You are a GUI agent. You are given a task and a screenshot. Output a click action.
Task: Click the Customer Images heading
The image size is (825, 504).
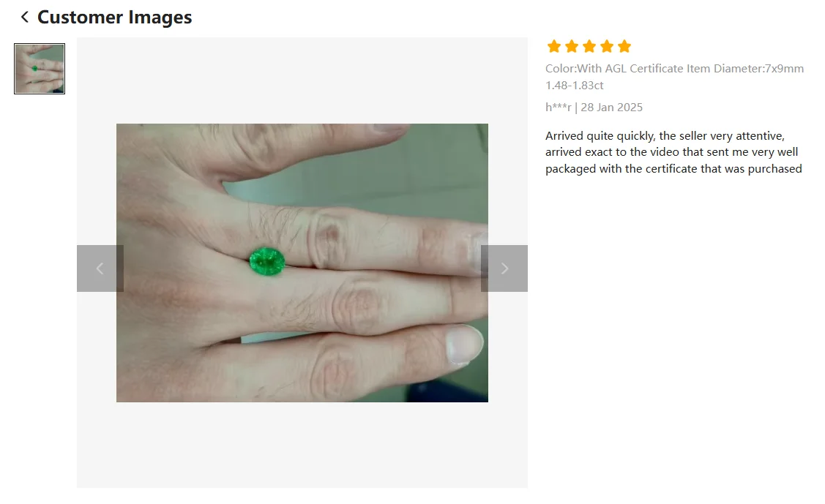[115, 18]
